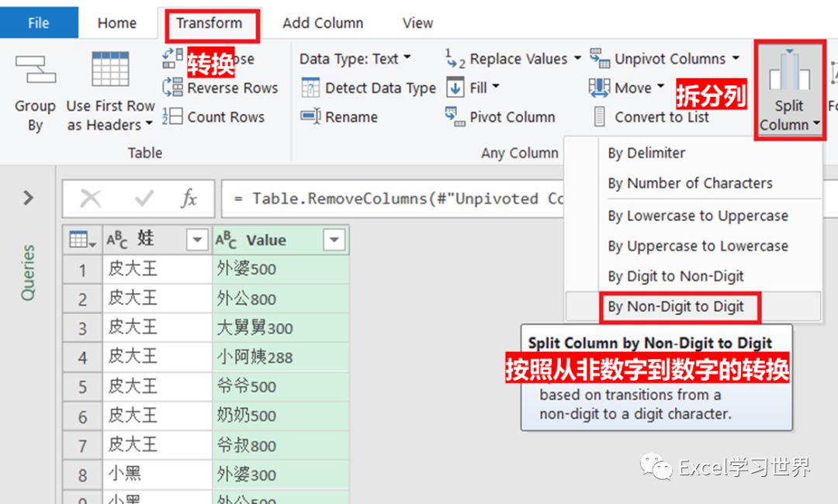The image size is (838, 504).
Task: Expand the Replace Values dropdown arrow
Action: coord(577,57)
